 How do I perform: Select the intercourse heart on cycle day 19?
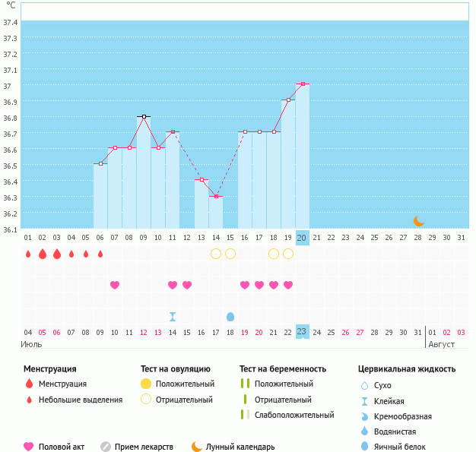coord(288,285)
